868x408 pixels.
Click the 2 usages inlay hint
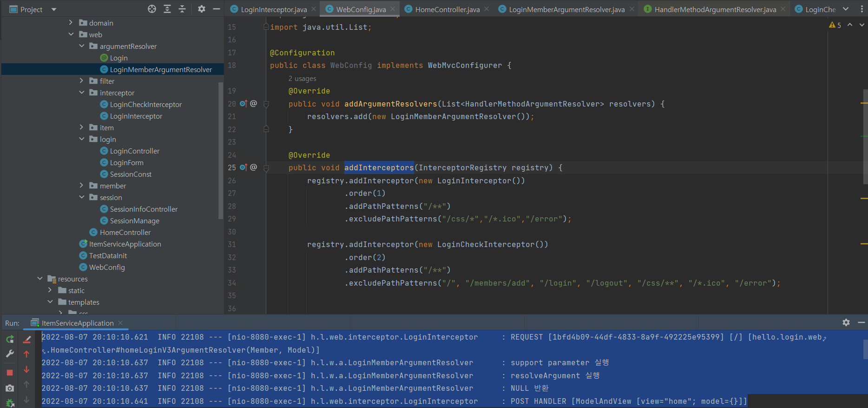point(302,79)
